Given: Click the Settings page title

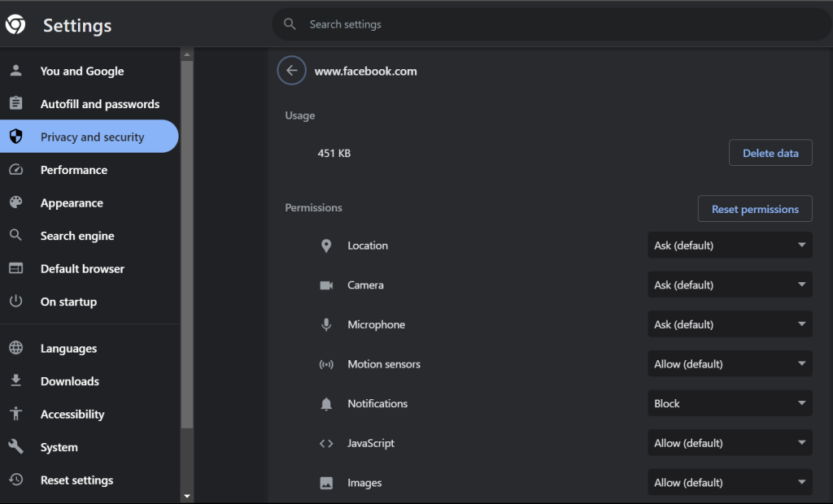Looking at the screenshot, I should pos(77,25).
